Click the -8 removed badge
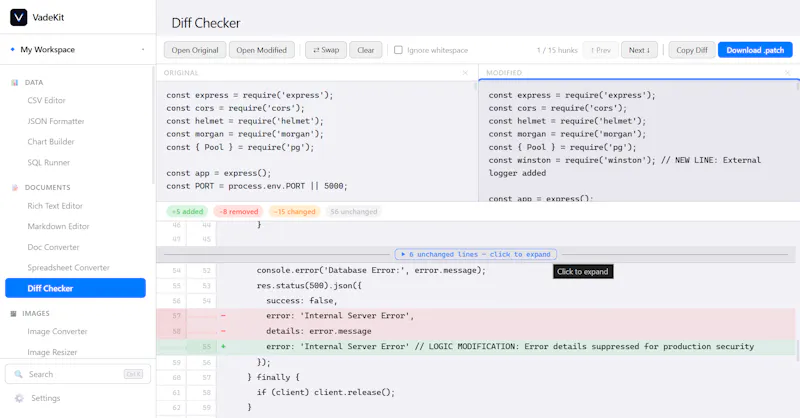800x418 pixels. 239,212
